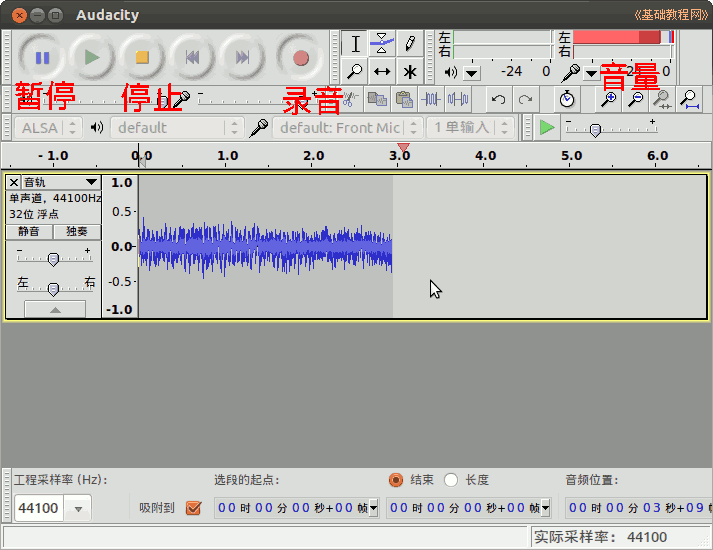Silence the selected audio
This screenshot has width=713, height=550.
pyautogui.click(x=458, y=99)
